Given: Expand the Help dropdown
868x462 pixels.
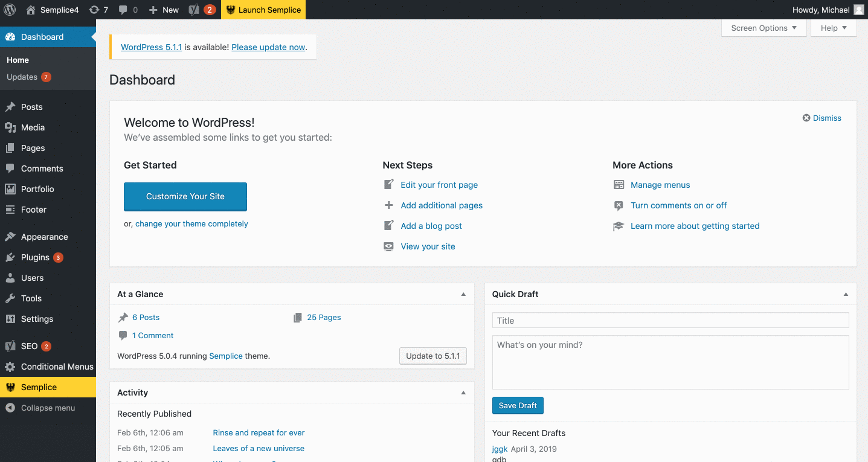Looking at the screenshot, I should click(x=833, y=28).
